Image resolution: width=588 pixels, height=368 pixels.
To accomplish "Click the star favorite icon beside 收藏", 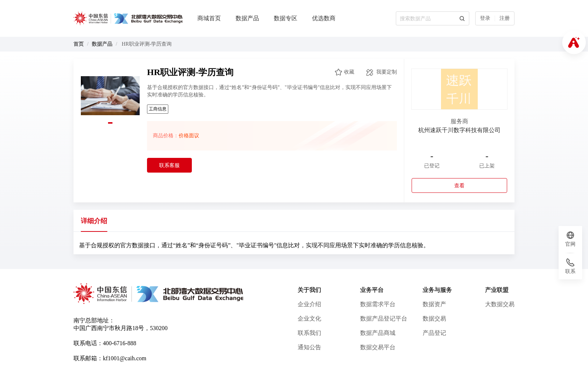I will [338, 72].
